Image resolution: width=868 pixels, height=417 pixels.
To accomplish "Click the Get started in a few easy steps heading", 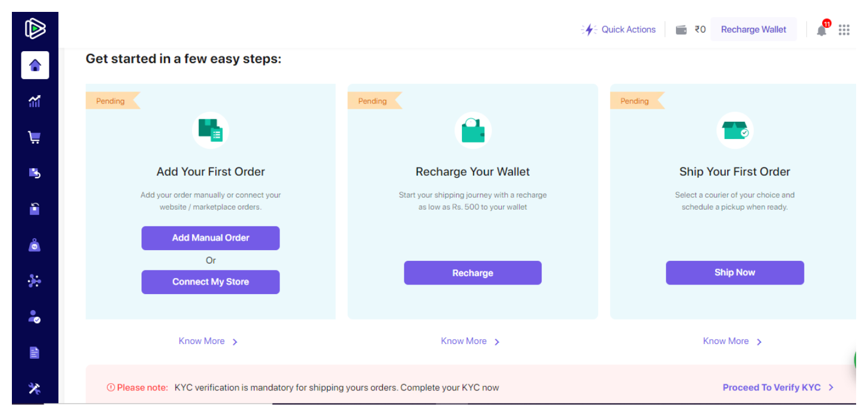I will click(183, 59).
